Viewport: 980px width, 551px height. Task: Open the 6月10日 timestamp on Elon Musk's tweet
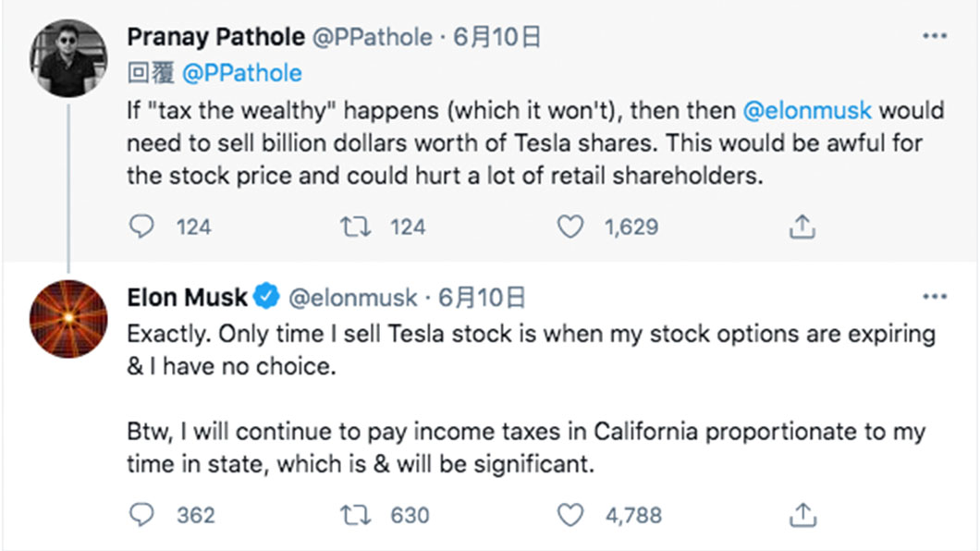(482, 298)
